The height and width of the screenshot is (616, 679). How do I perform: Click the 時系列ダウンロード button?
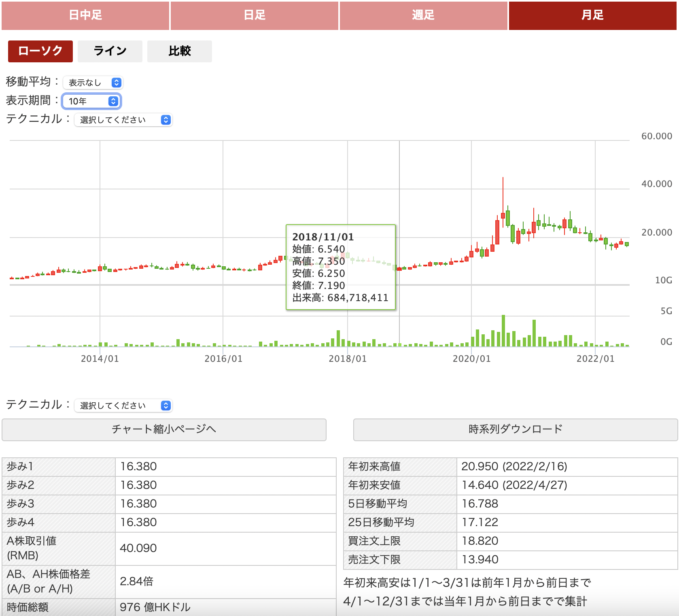(516, 429)
